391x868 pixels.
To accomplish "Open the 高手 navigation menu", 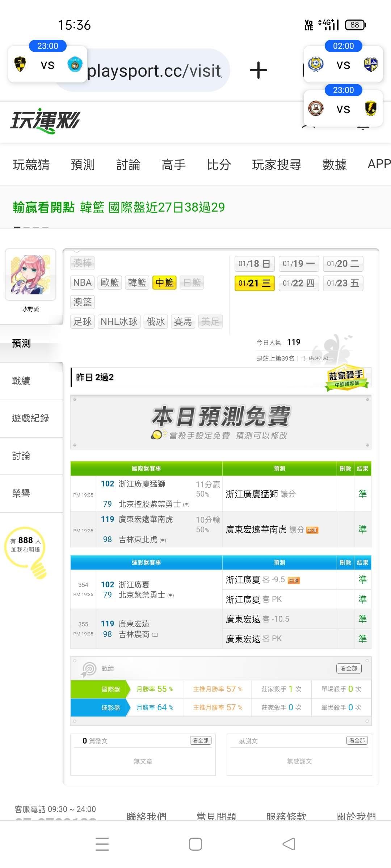I will (x=173, y=165).
